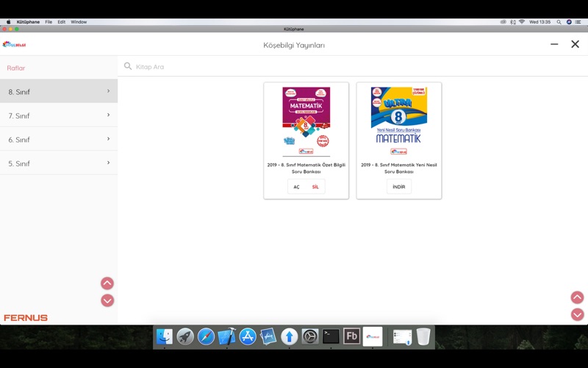Open Xcode from the Dock
The height and width of the screenshot is (368, 588).
pos(227,336)
